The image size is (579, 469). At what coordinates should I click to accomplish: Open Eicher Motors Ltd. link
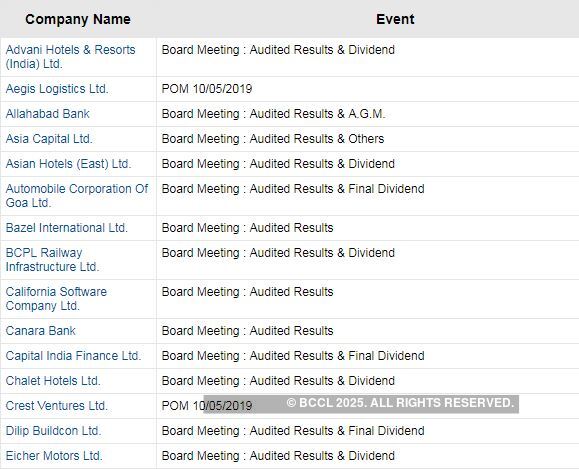point(54,456)
